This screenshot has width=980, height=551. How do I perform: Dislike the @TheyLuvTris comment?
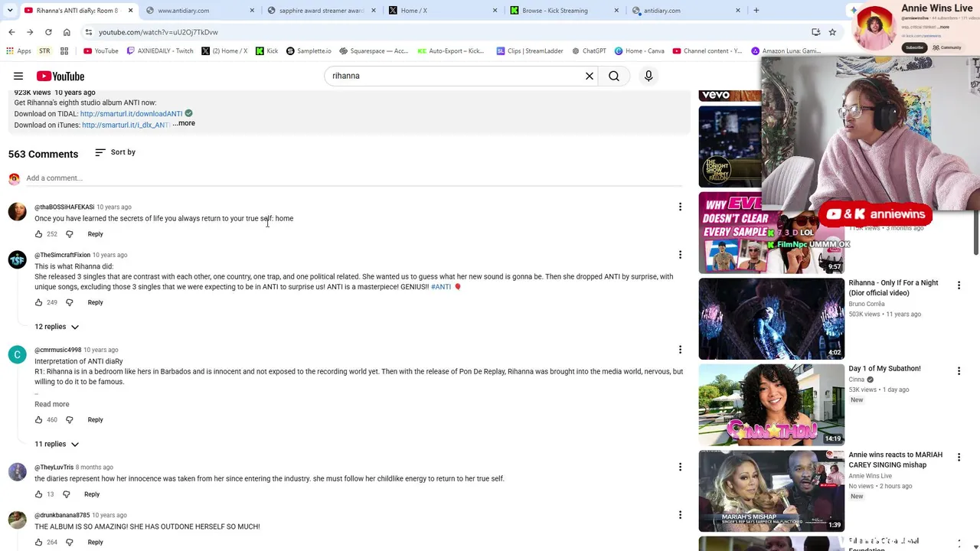(x=66, y=494)
